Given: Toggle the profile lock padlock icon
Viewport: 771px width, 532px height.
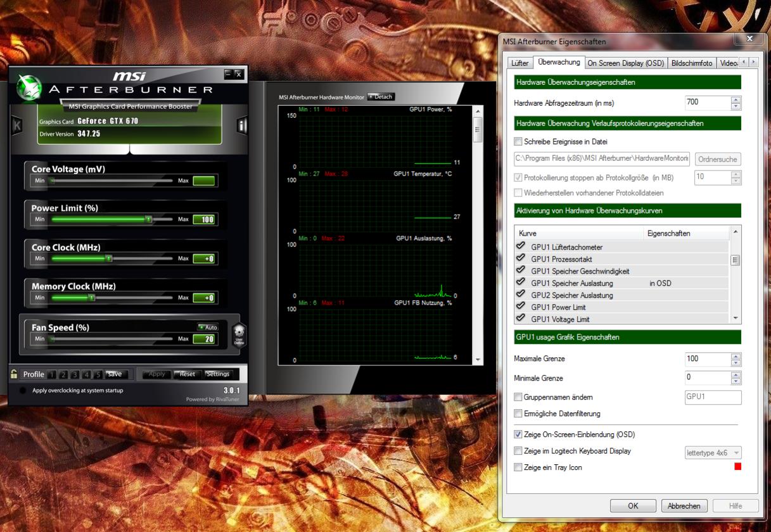Looking at the screenshot, I should 15,374.
